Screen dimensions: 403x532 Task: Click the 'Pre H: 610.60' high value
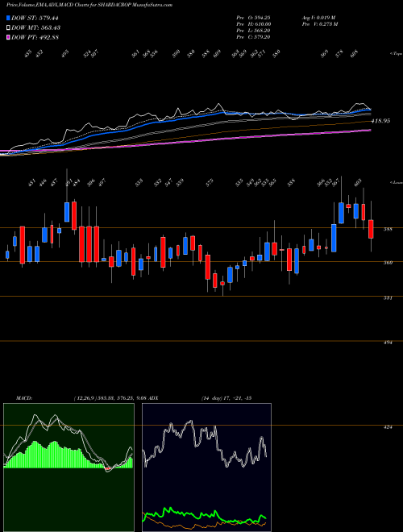point(253,24)
